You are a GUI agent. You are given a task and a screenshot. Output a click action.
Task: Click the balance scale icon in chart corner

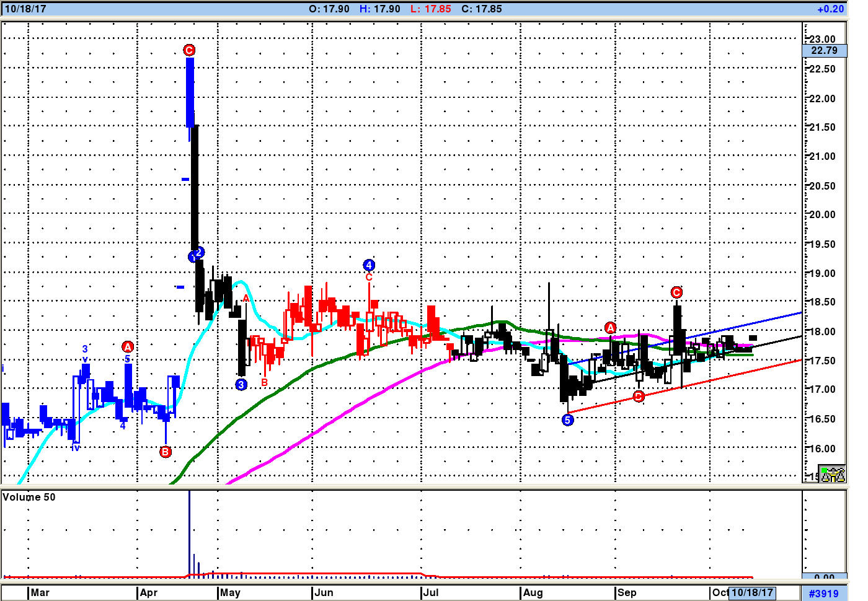tap(833, 475)
